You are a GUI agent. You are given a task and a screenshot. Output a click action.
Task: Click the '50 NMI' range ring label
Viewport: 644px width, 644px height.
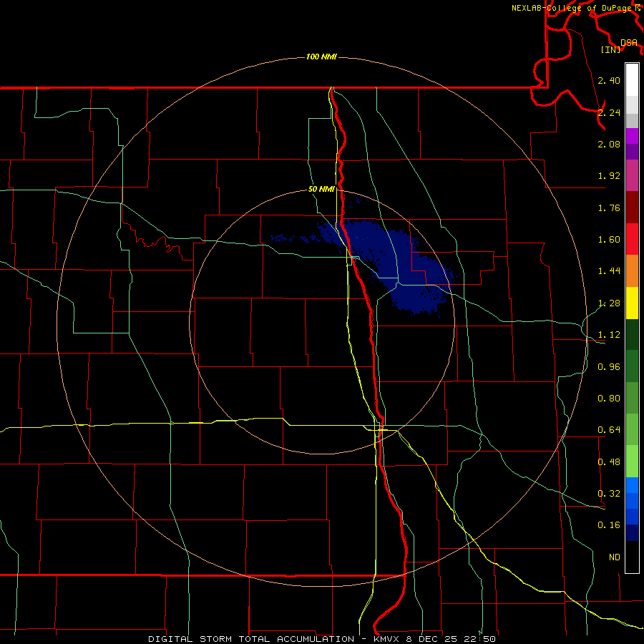pos(321,189)
